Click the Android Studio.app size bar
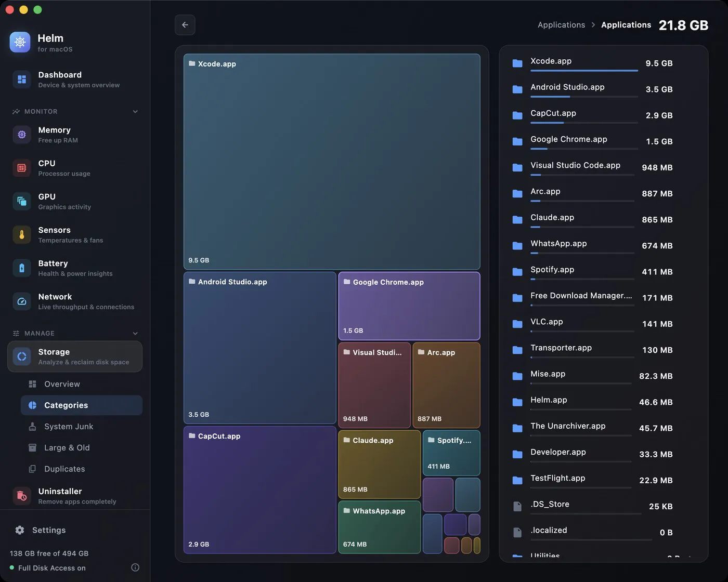728x582 pixels. [x=584, y=97]
